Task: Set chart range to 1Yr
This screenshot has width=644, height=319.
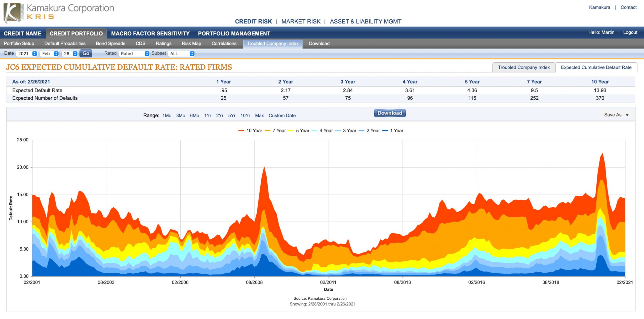Action: (208, 115)
